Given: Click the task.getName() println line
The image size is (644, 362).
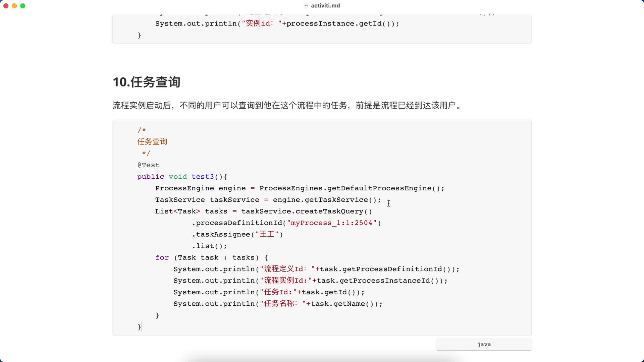Looking at the screenshot, I should pos(278,304).
